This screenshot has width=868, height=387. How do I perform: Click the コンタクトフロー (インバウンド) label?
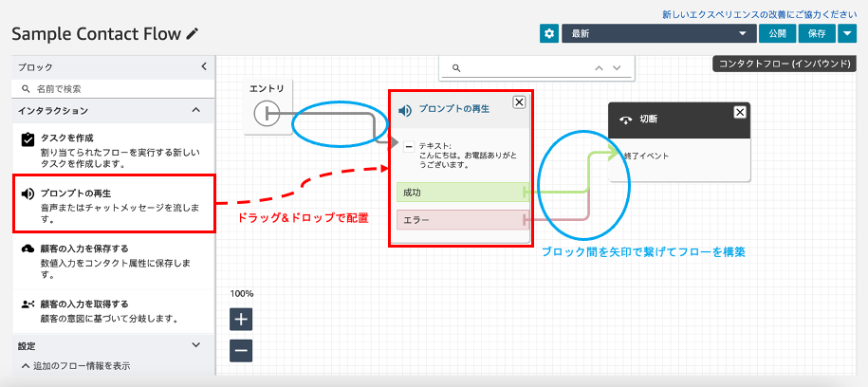[x=785, y=64]
